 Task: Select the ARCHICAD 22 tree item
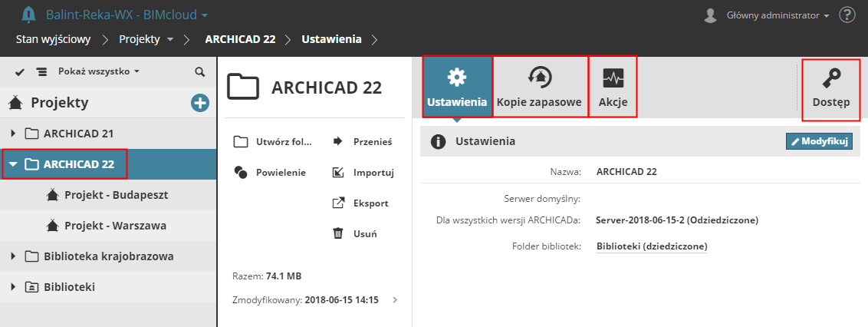[108, 164]
